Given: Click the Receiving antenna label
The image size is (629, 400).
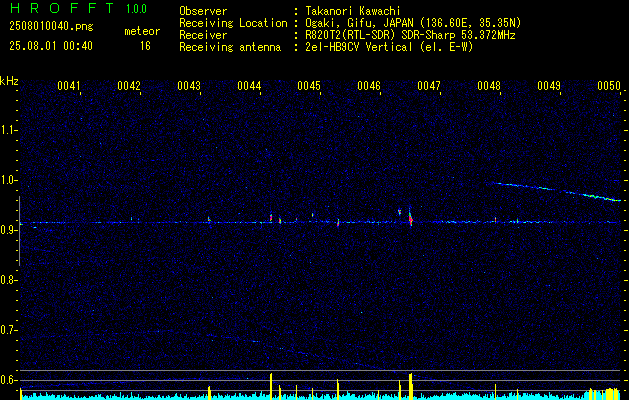Looking at the screenshot, I should coord(230,47).
